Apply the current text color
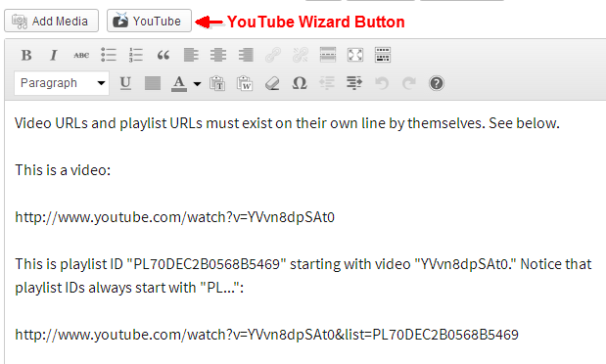 pos(179,83)
